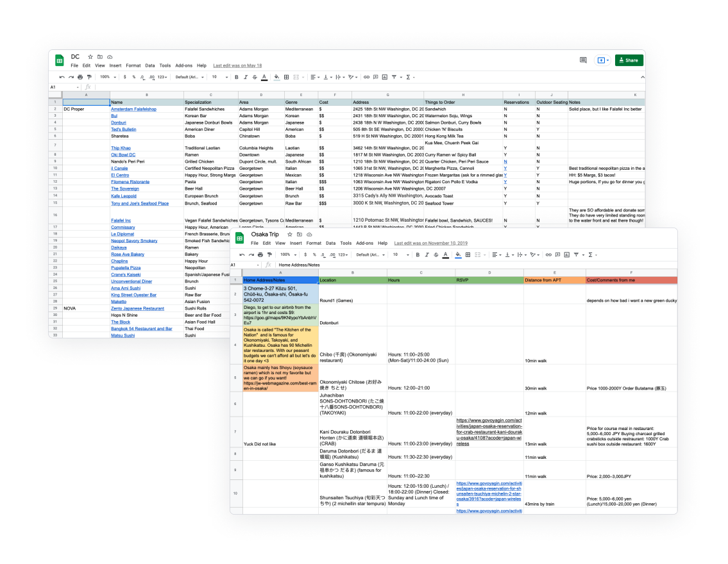
Task: Open the Data menu in the Osaka Trip window
Action: (x=330, y=243)
